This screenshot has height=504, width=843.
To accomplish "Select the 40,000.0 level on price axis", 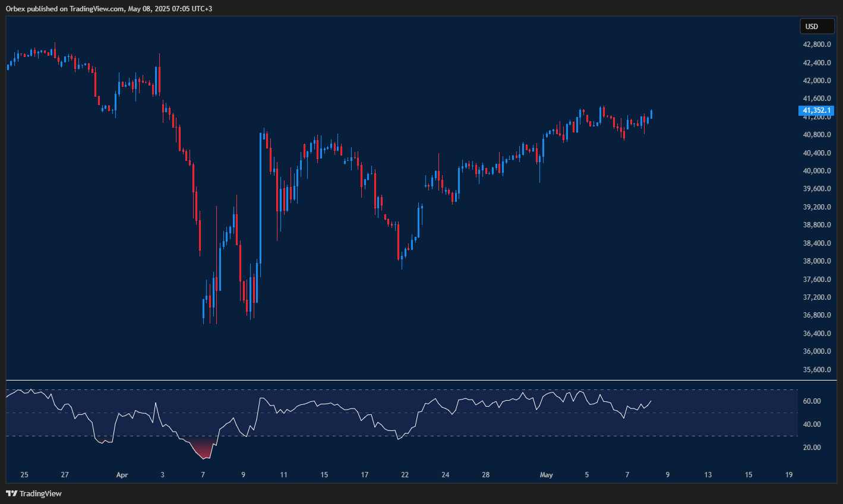I will point(816,171).
